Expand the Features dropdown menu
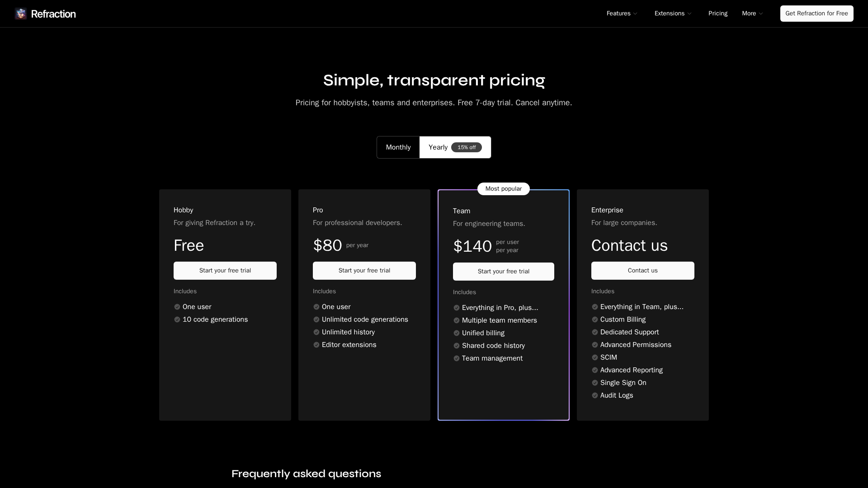Screen dimensions: 868x488 (622, 14)
